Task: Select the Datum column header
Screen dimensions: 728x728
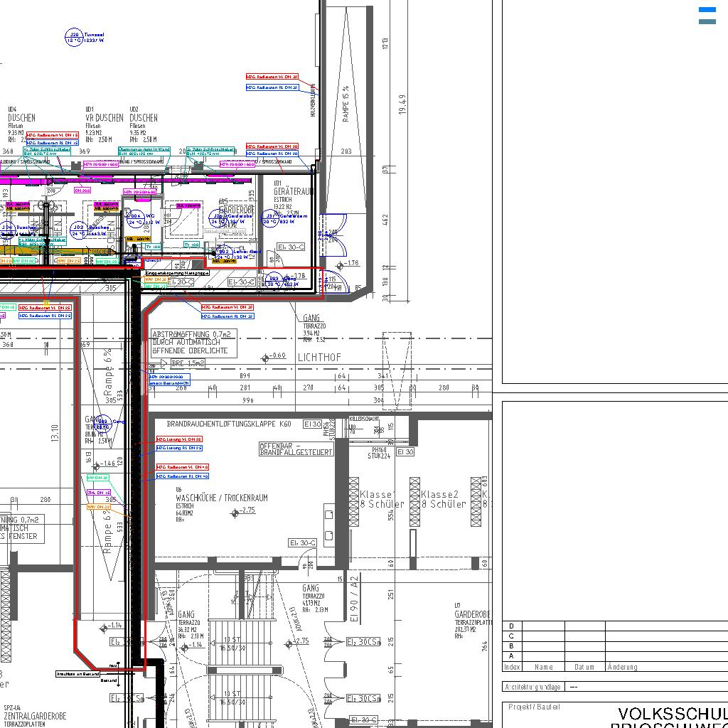Action: click(584, 667)
